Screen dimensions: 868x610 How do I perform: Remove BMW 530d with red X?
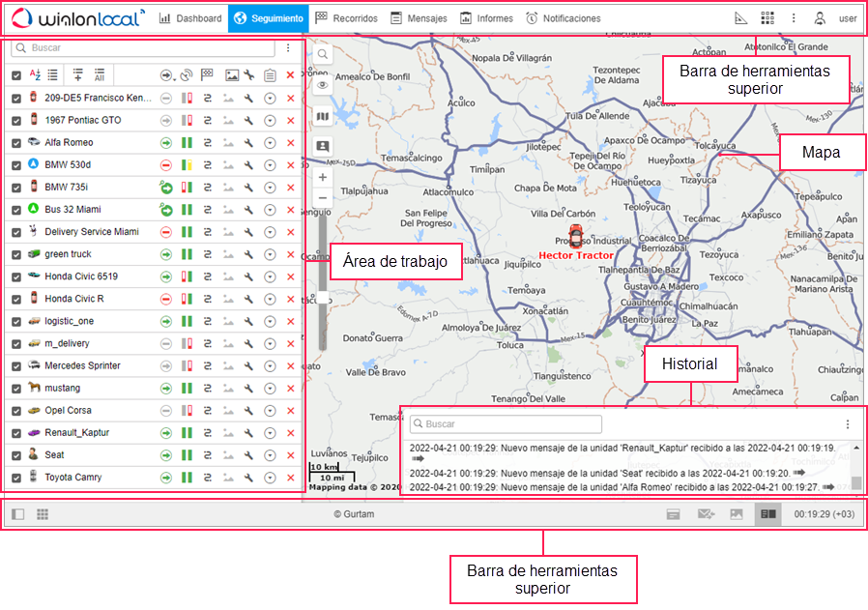[x=290, y=165]
